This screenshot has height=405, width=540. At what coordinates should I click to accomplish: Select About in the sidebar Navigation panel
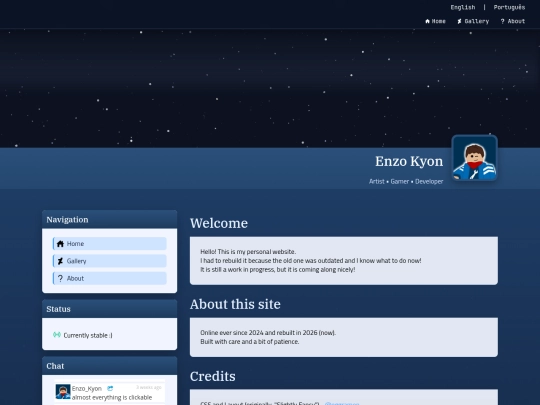click(x=110, y=278)
